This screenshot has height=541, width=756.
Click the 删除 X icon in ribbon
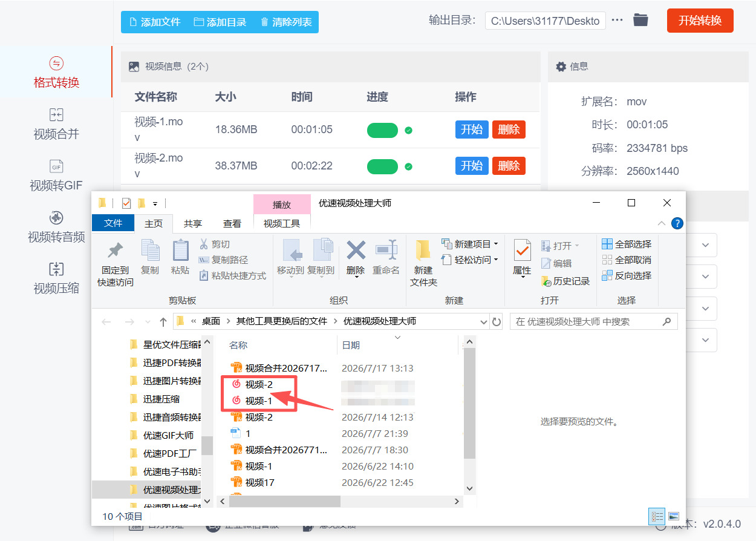(x=356, y=250)
